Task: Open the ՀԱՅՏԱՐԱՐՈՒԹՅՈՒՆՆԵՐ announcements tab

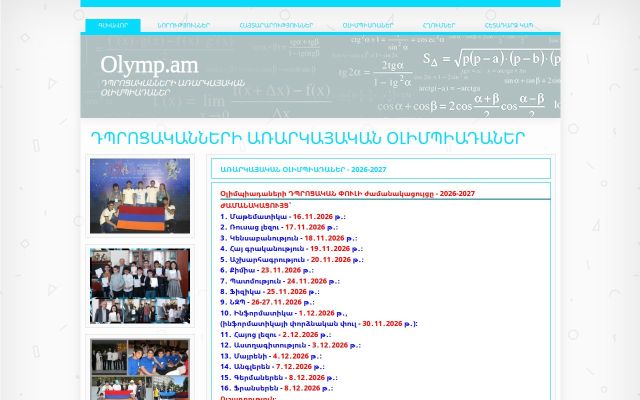Action: 276,25
